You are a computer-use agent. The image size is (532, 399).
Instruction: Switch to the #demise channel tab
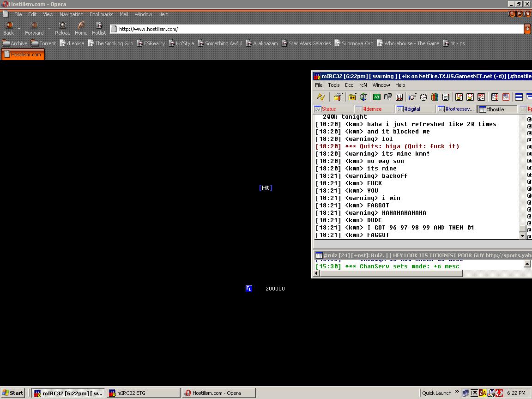point(372,109)
